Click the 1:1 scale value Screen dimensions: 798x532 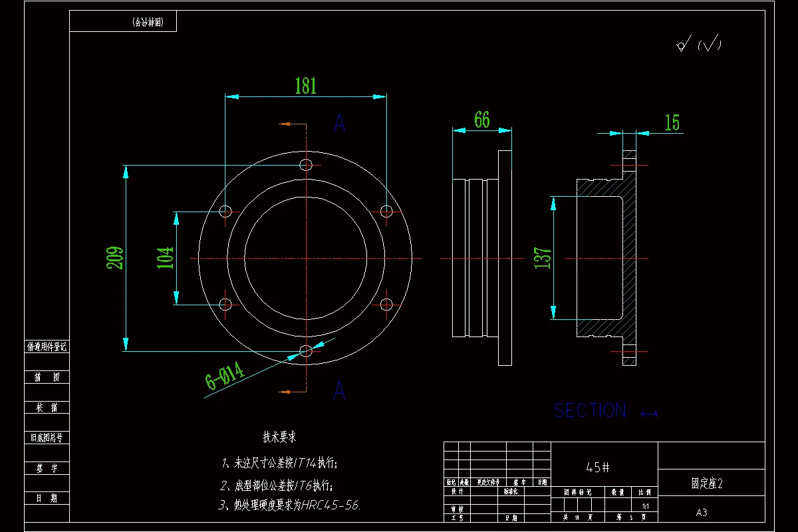tap(644, 506)
